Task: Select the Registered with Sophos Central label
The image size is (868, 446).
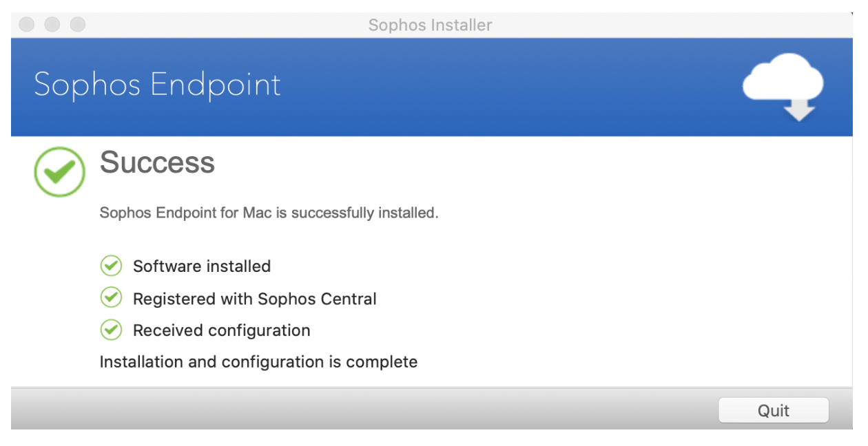Action: [255, 299]
